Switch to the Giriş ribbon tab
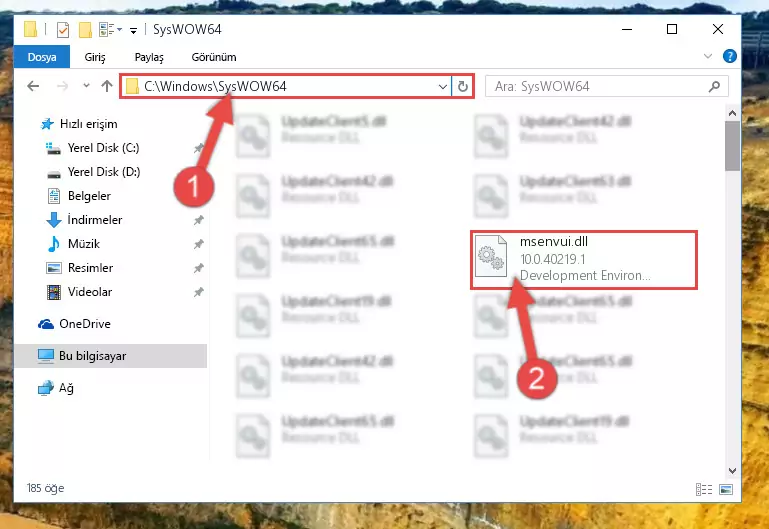 (95, 57)
